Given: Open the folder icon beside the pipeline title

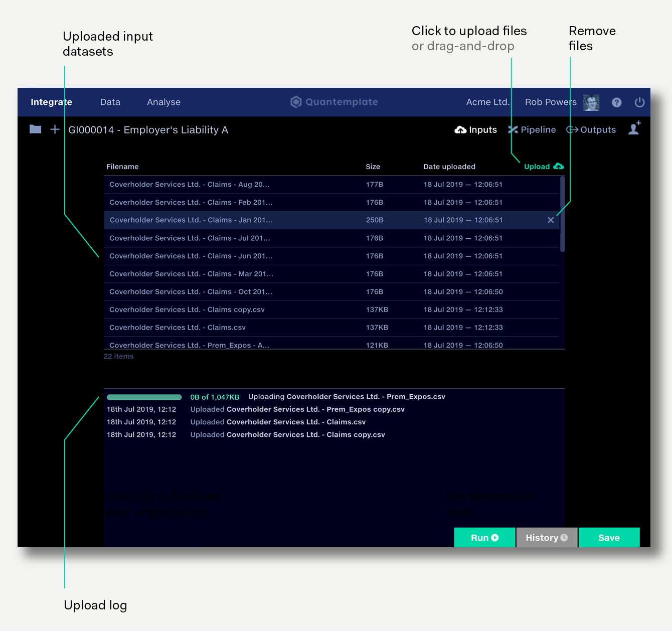Looking at the screenshot, I should coord(35,129).
